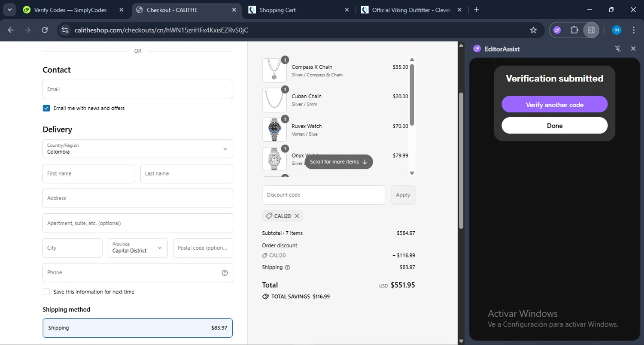Click the Ruvex Watch item name

tap(307, 126)
